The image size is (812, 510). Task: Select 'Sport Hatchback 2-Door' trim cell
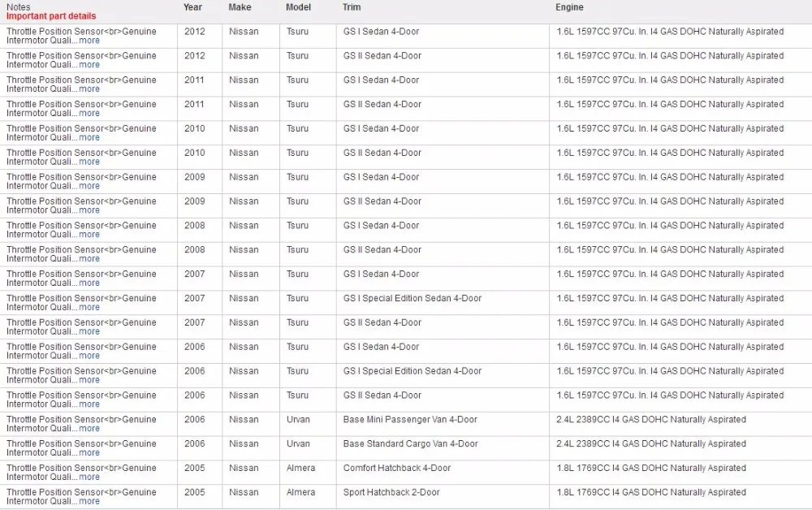click(x=391, y=492)
